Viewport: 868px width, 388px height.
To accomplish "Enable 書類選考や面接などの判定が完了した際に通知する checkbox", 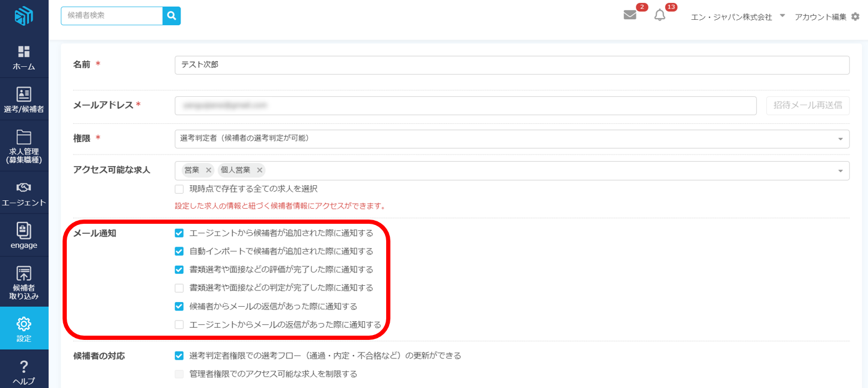I will pyautogui.click(x=179, y=288).
